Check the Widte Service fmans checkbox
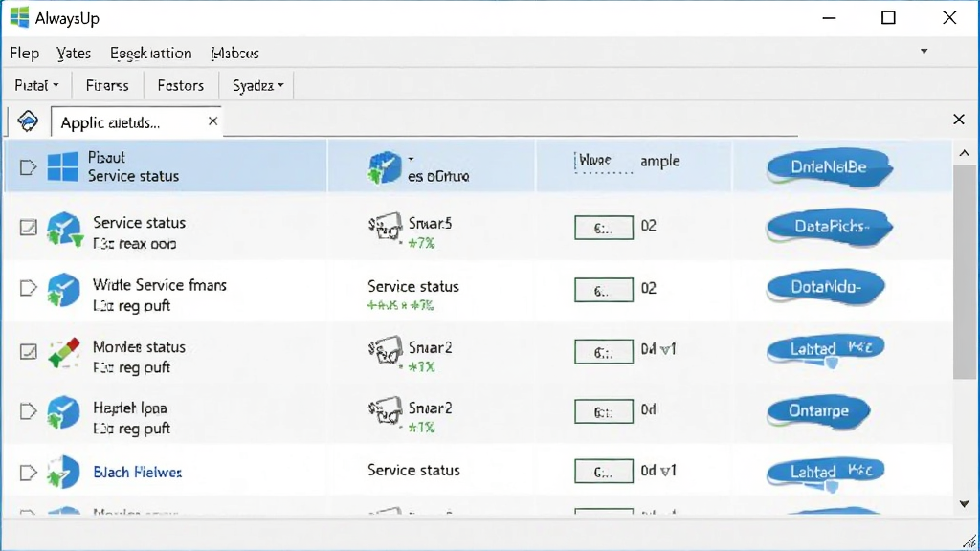 coord(28,288)
